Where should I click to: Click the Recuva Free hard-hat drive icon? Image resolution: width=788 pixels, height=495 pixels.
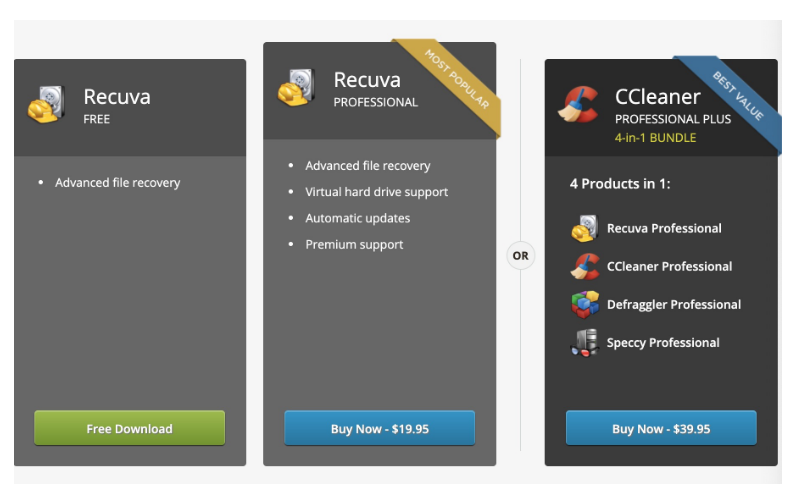coord(46,104)
